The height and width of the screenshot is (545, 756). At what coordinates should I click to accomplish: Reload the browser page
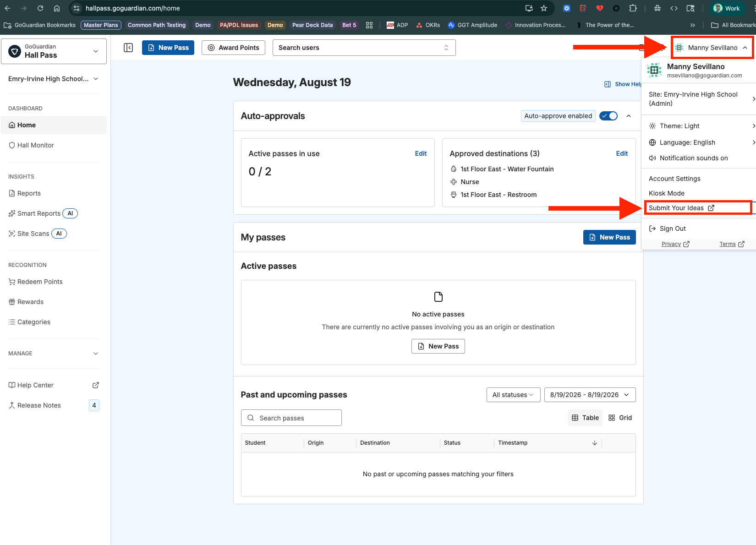pyautogui.click(x=40, y=8)
